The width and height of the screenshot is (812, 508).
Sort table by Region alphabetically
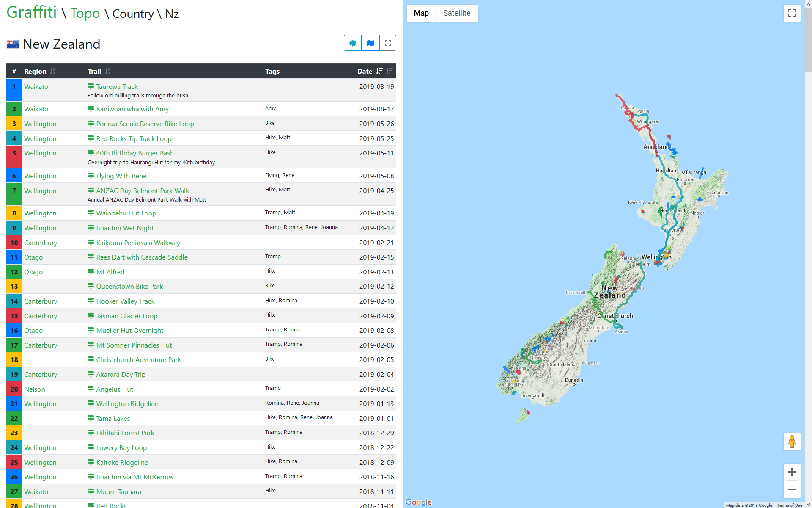pyautogui.click(x=53, y=72)
